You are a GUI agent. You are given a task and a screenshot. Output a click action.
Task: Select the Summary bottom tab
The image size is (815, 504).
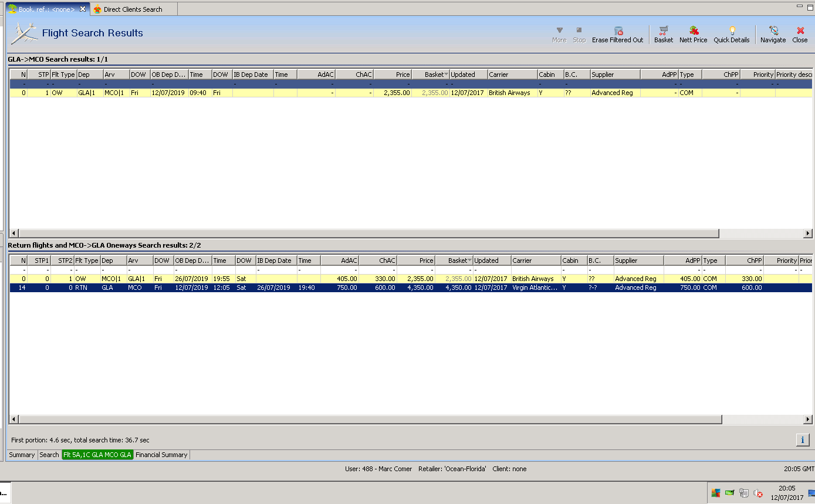point(22,455)
